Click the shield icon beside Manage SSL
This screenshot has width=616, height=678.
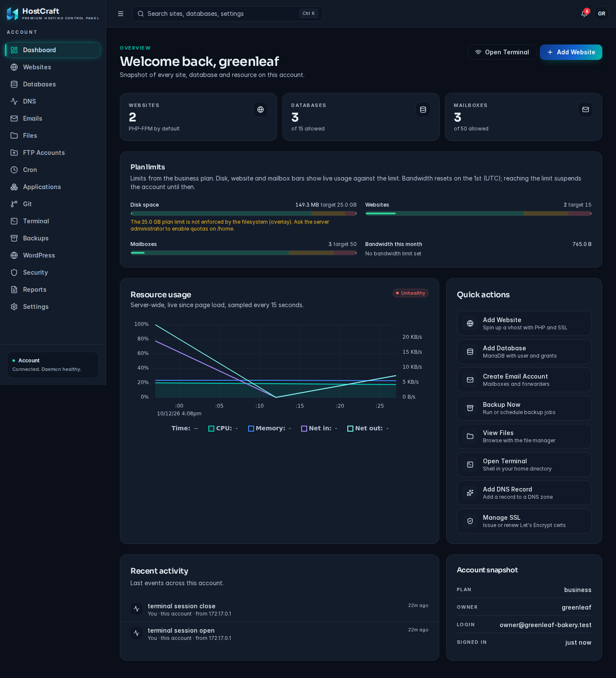click(470, 521)
